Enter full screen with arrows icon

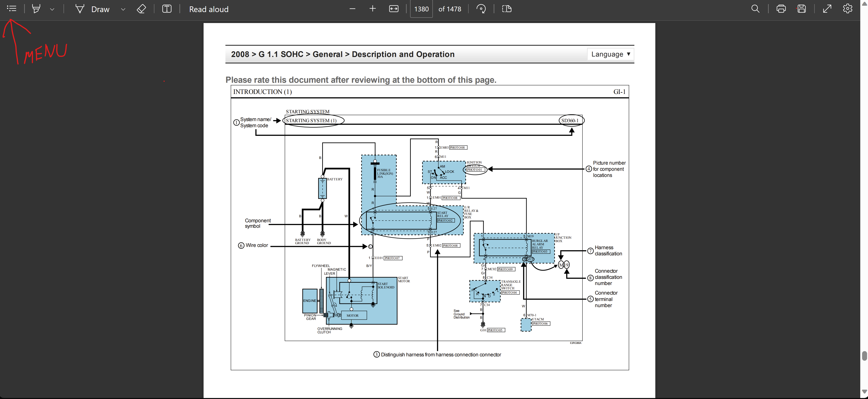pos(827,9)
